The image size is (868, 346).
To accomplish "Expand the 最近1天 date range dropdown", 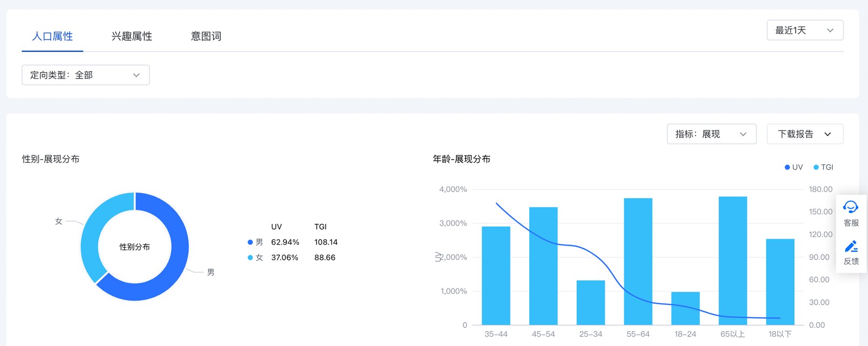I will tap(805, 30).
